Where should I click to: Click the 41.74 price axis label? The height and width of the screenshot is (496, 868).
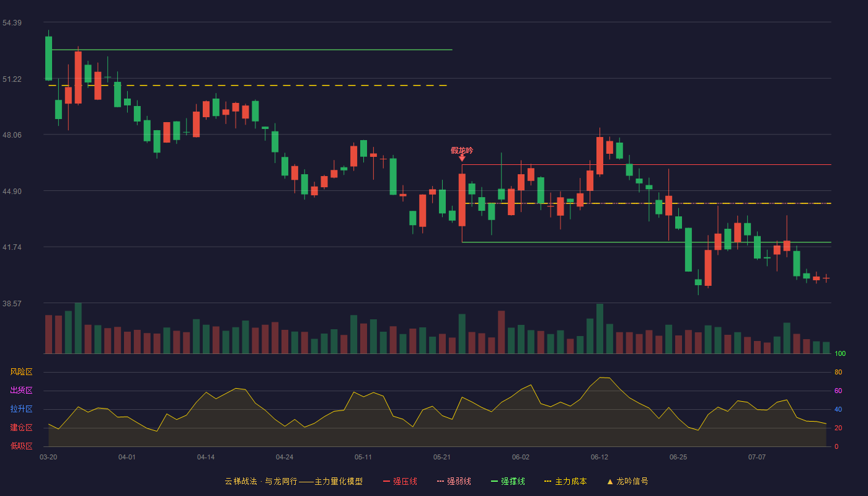[x=12, y=247]
